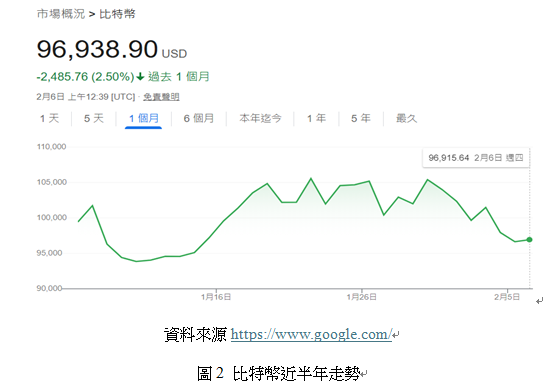Switch chart to 最久 range
The image size is (554, 389).
406,118
